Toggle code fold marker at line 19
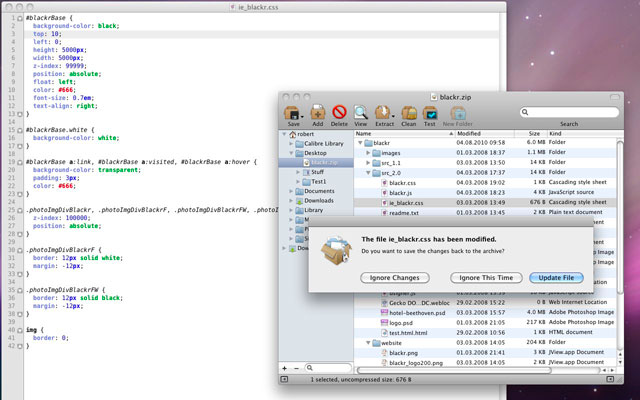 tap(21, 160)
